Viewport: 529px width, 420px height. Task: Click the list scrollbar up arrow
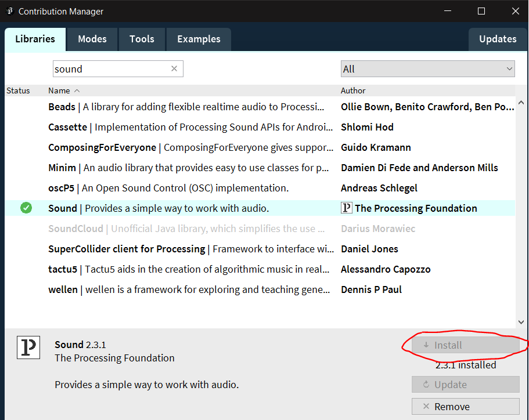(521, 103)
